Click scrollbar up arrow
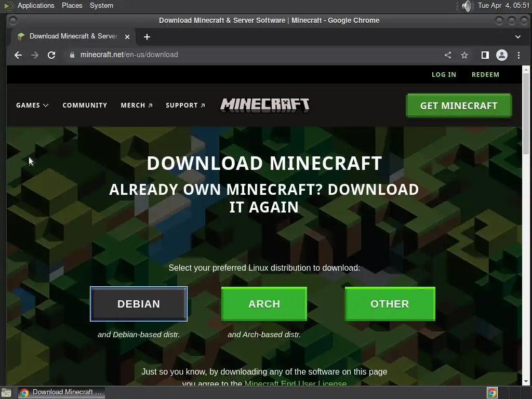Viewport: 532px width, 399px height. coord(526,70)
